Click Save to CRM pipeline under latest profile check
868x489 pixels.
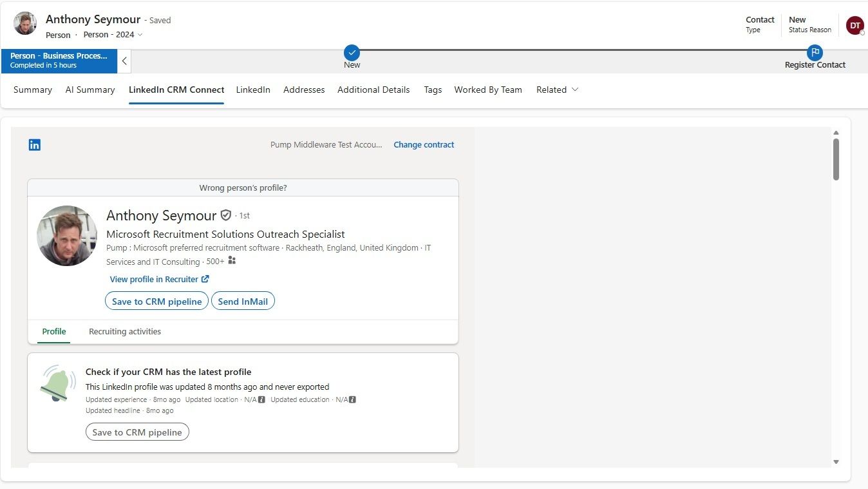click(137, 432)
